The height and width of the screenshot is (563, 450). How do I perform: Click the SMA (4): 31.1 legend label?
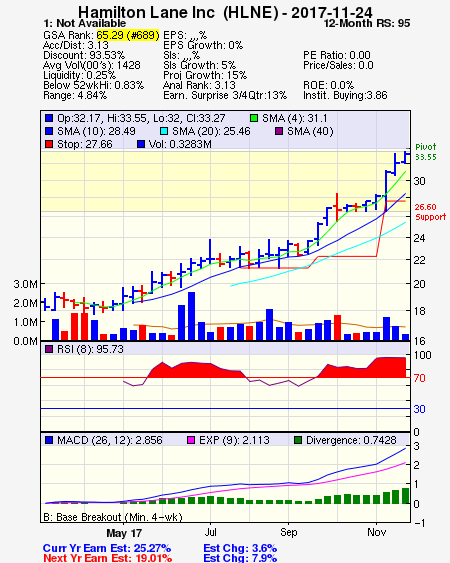[294, 118]
